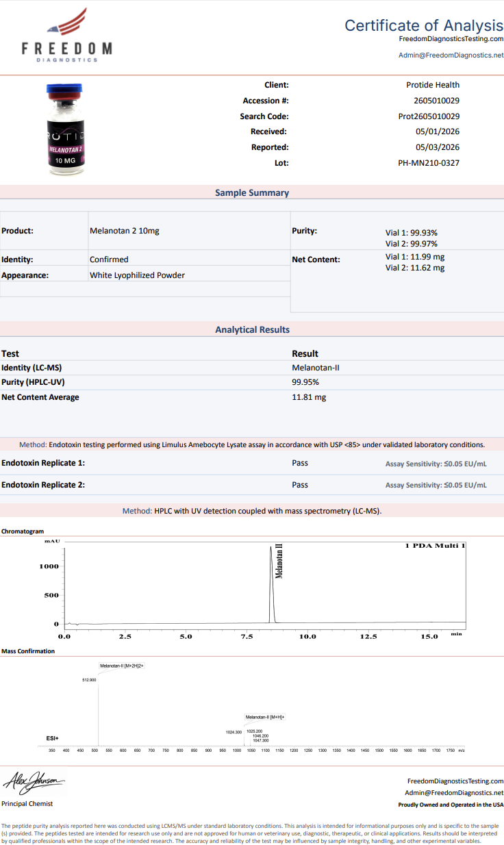Click the Analytical Results section heading
Viewport: 504px width, 845px height.
[252, 330]
